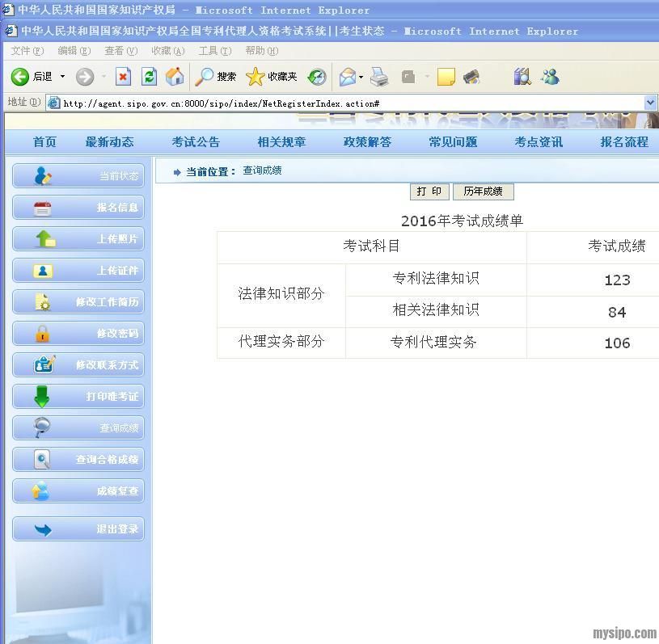Screen dimensions: 659x644
Task: Click the 历年成绩 button
Action: click(483, 192)
